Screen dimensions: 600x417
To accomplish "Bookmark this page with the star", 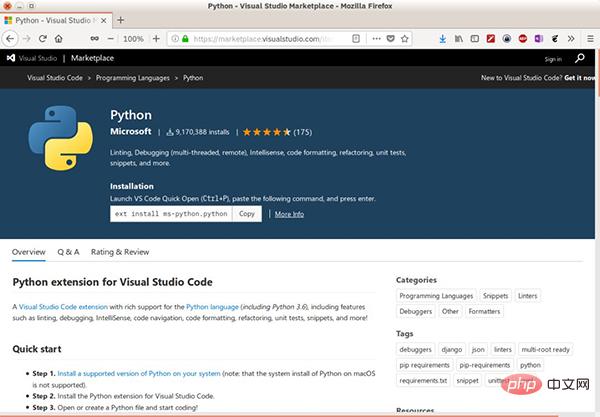I will [404, 39].
